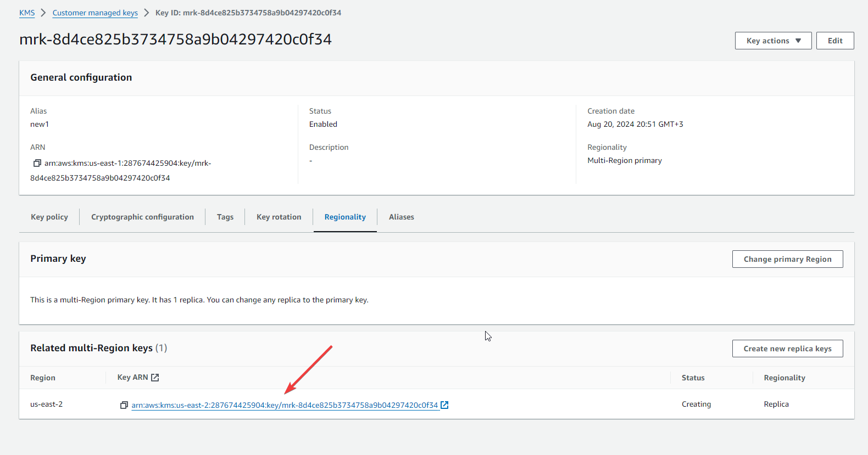Click the Related multi-Region keys heading
Screen dimensions: 868x455
[99, 348]
